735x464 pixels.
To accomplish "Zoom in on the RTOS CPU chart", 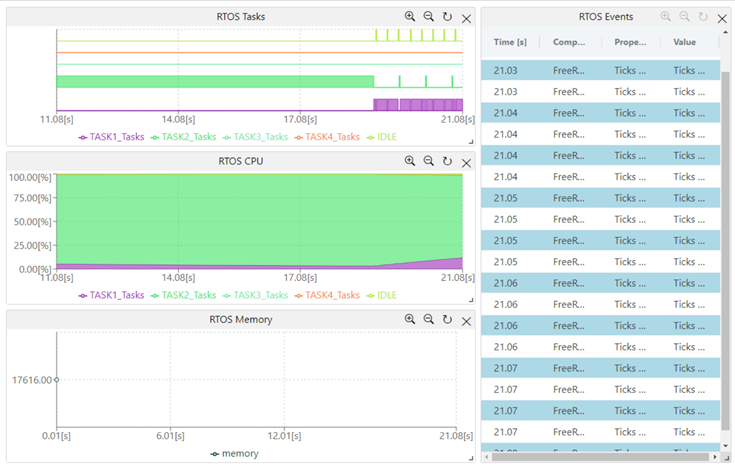I will point(410,161).
